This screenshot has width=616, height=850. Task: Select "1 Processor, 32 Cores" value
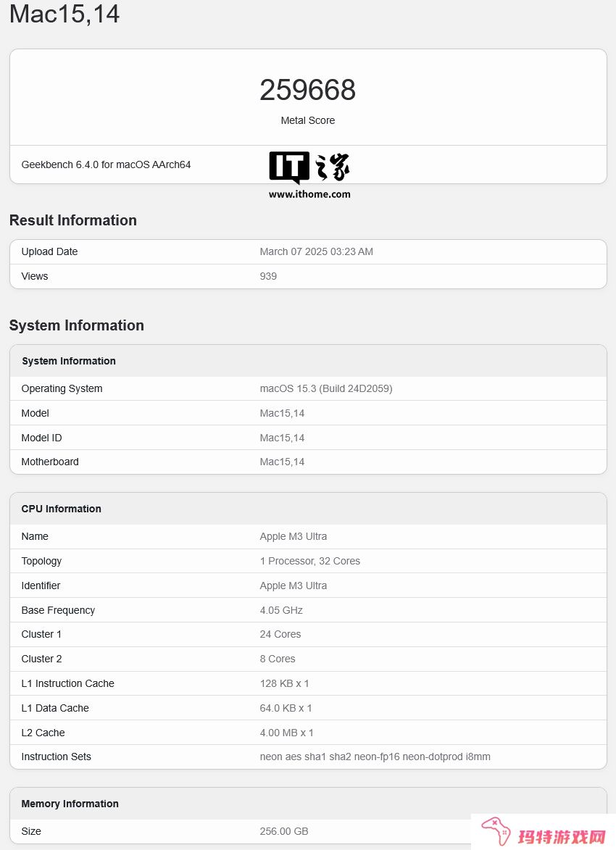[x=310, y=561]
